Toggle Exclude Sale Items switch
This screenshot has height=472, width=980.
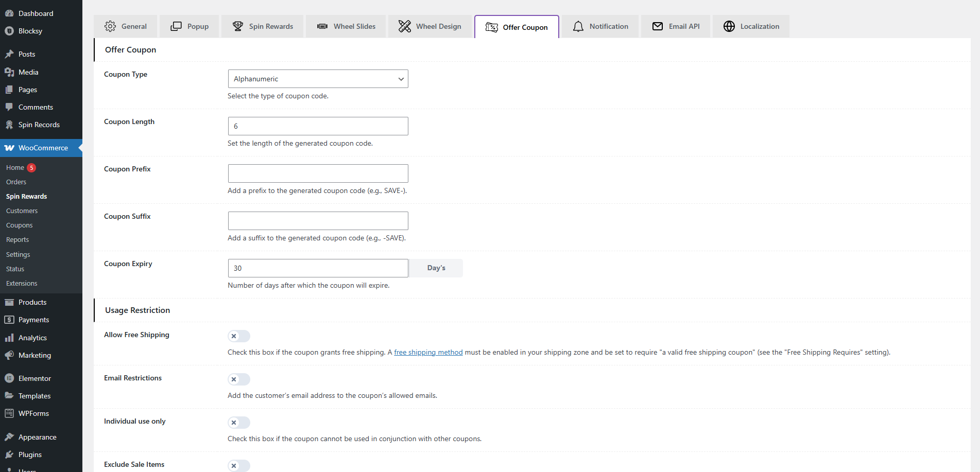pyautogui.click(x=238, y=465)
